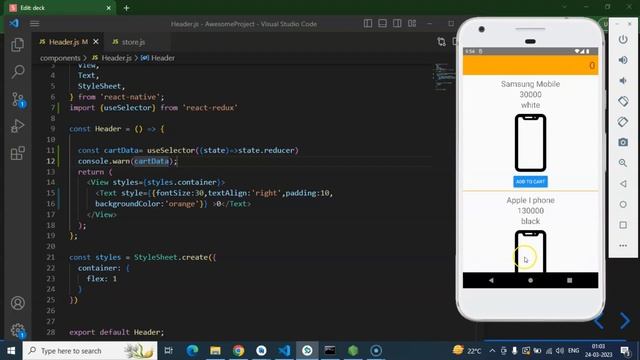Click the 22°C weather widget
The height and width of the screenshot is (360, 640).
(467, 351)
